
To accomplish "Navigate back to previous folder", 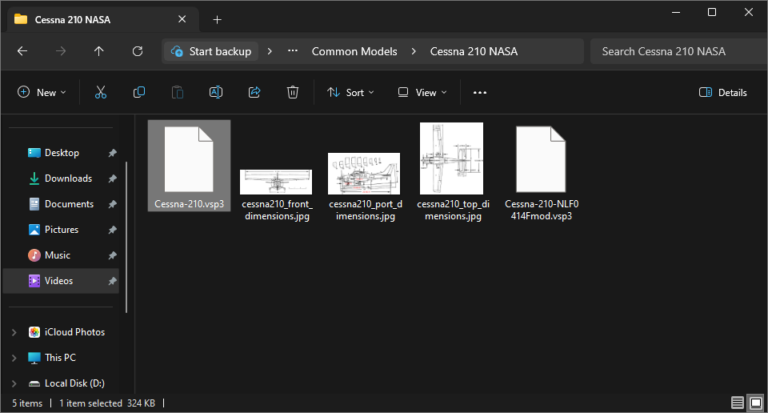I will pos(22,51).
